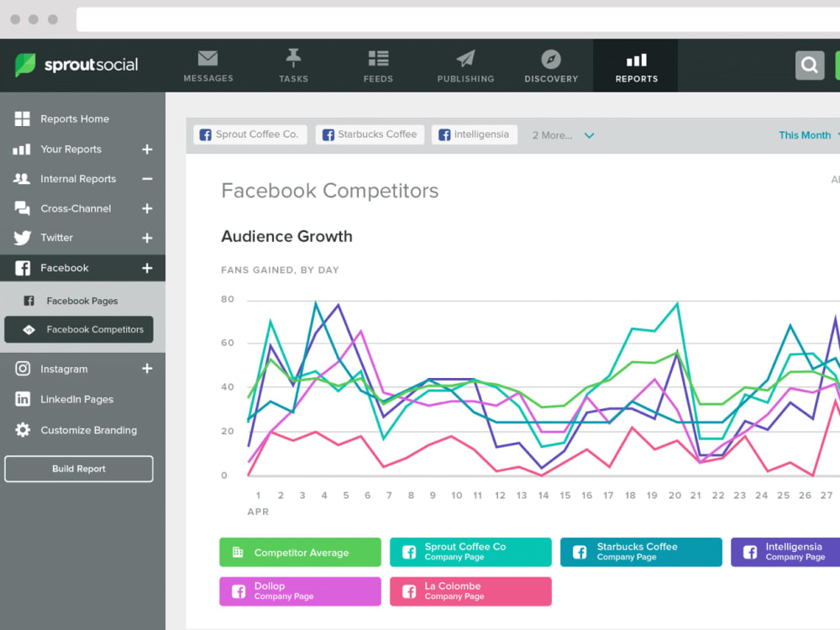Select Sprout Coffee Co. profile chip
The image size is (840, 630).
click(x=250, y=134)
